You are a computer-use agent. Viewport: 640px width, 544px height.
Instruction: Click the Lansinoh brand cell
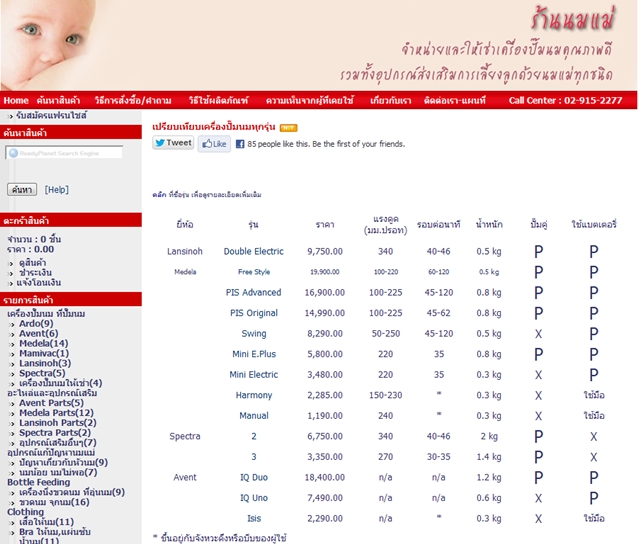[184, 251]
